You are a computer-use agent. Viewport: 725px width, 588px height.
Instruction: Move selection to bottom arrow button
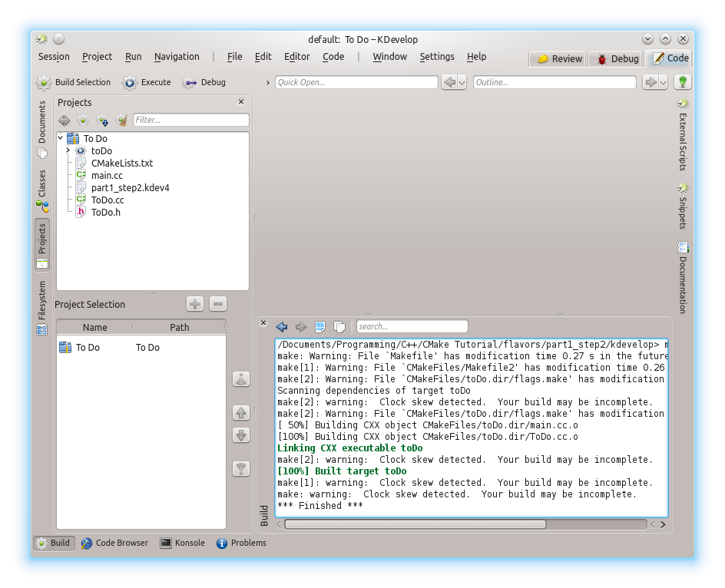(241, 468)
